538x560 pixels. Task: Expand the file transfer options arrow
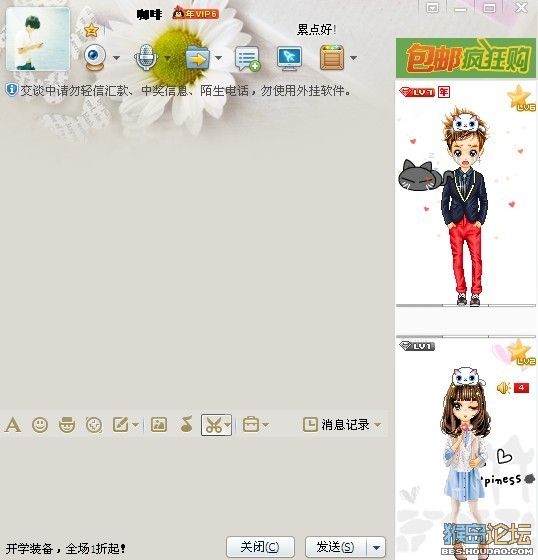point(218,58)
